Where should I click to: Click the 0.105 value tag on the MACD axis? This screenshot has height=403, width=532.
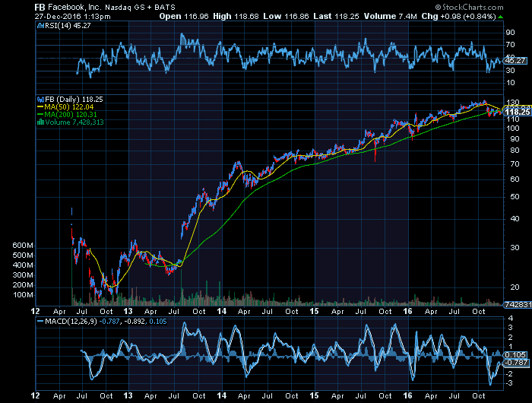point(515,355)
